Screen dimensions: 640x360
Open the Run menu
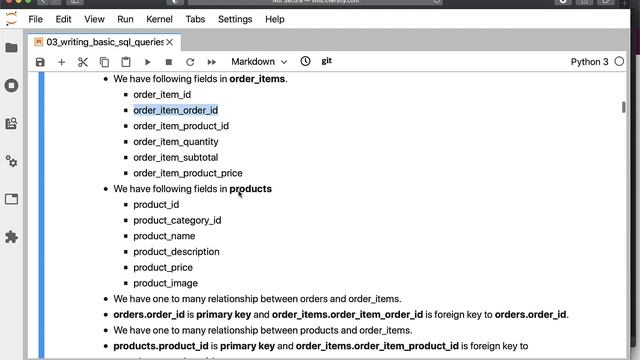click(x=125, y=19)
